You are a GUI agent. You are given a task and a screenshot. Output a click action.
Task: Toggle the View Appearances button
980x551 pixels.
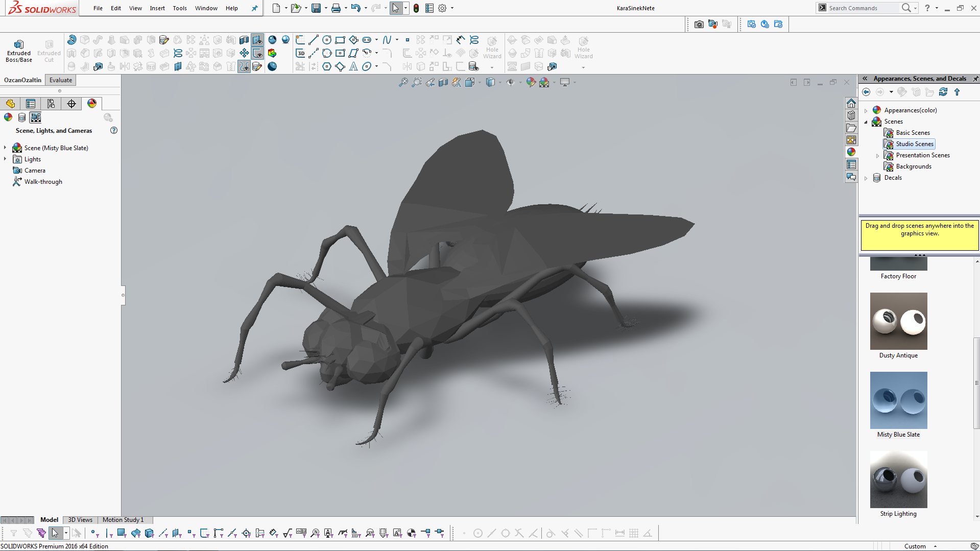pos(8,117)
